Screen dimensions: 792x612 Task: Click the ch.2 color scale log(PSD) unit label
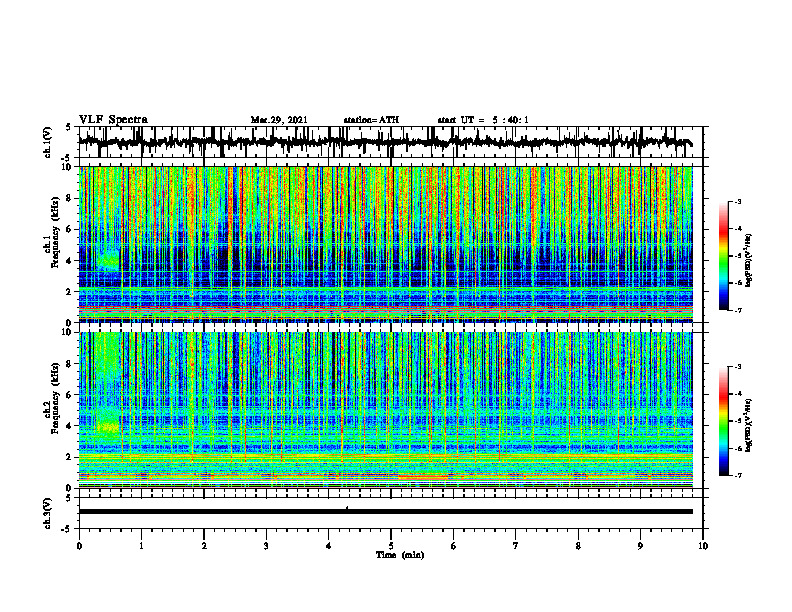click(750, 425)
